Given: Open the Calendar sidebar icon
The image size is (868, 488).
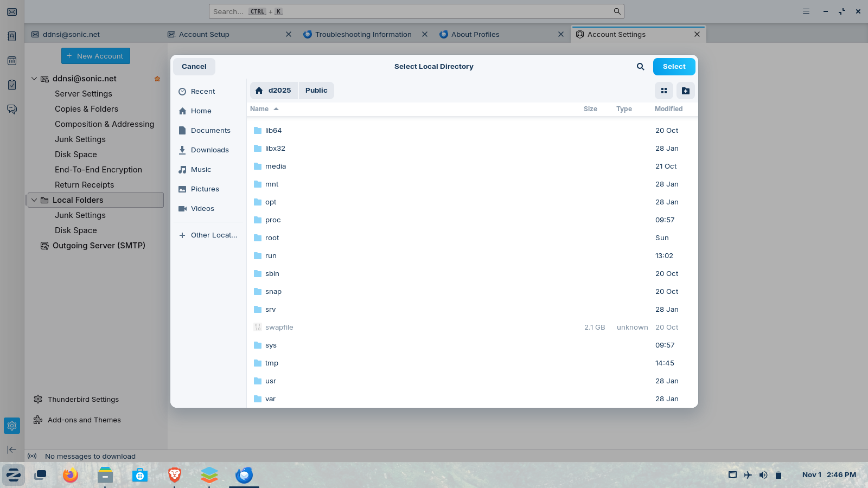Looking at the screenshot, I should pyautogui.click(x=12, y=61).
